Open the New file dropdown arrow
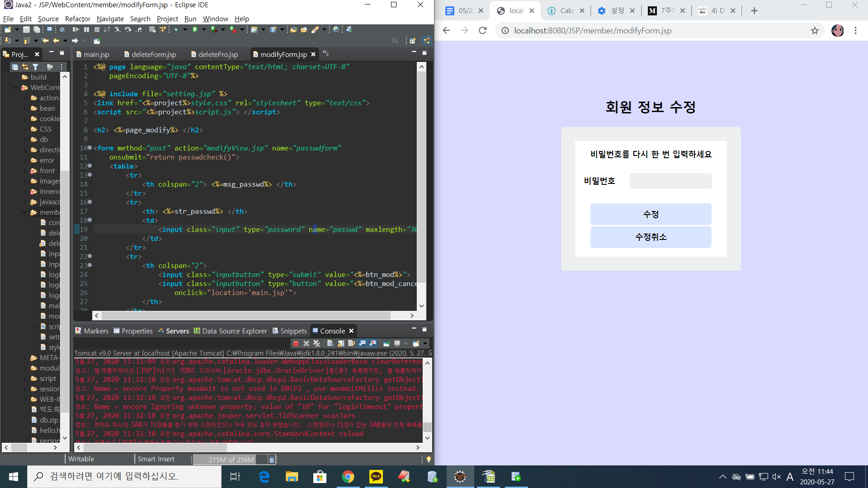Image resolution: width=868 pixels, height=488 pixels. (17, 29)
